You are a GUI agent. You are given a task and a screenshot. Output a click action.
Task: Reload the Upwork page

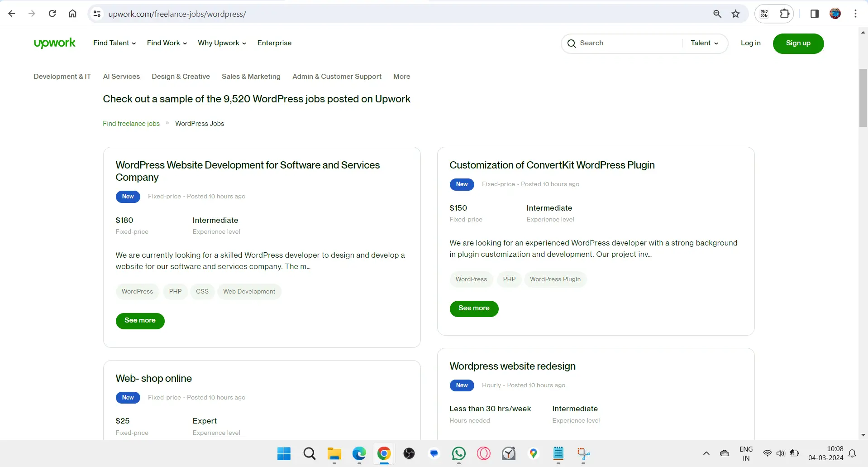[x=52, y=14]
